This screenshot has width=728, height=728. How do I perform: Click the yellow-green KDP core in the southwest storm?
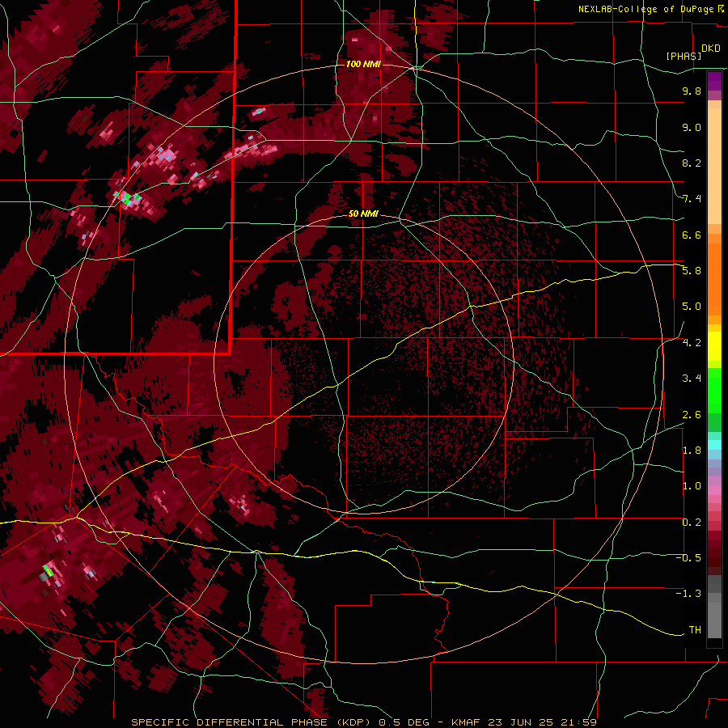click(x=48, y=570)
